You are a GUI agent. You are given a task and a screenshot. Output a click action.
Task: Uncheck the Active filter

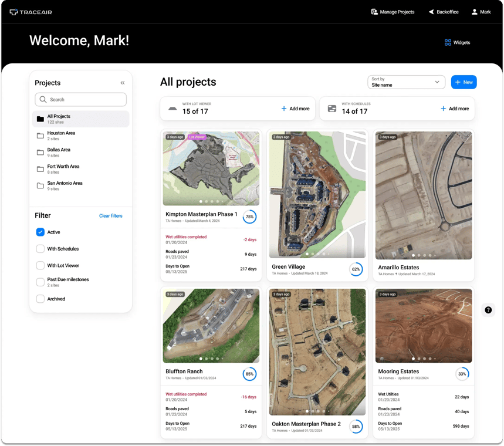(x=39, y=232)
